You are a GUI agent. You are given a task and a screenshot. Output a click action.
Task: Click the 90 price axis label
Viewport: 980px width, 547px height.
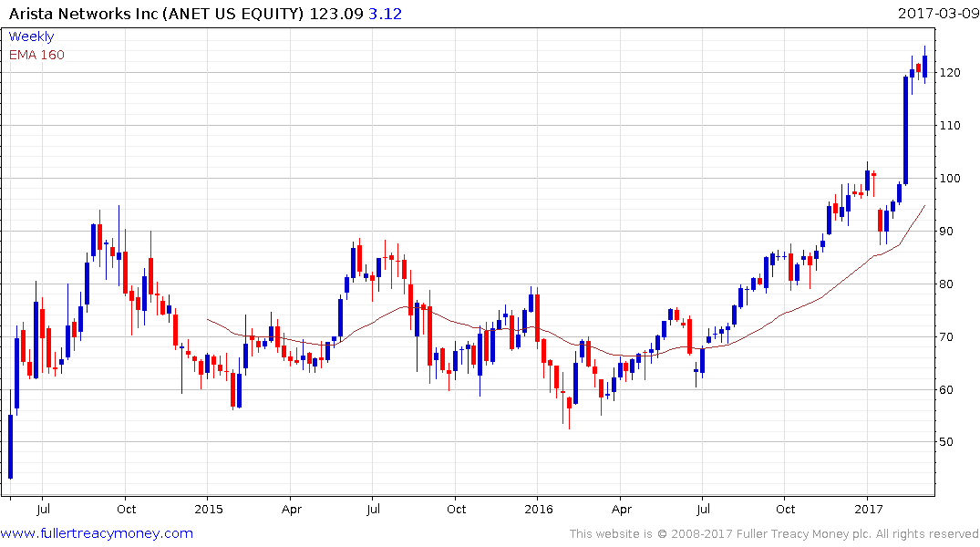coord(947,232)
